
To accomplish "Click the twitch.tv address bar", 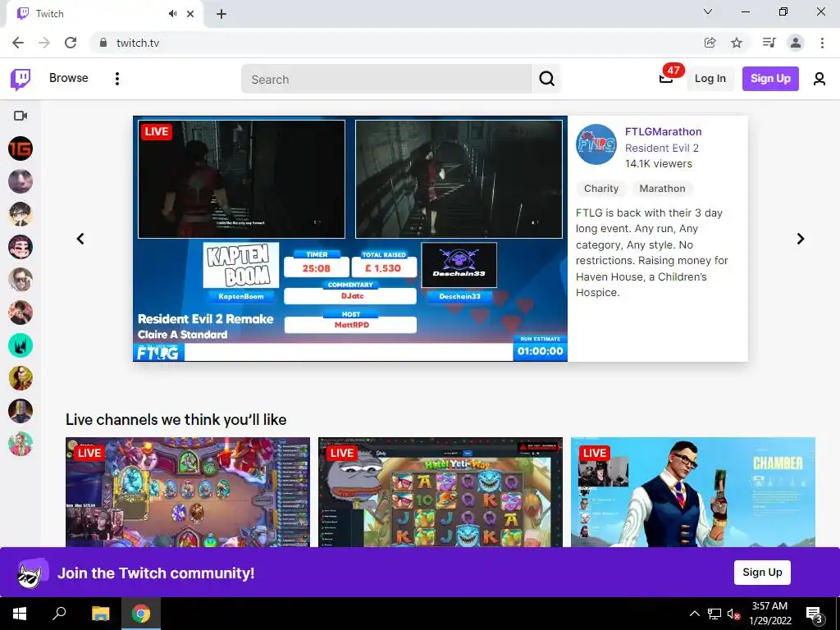I will [396, 43].
